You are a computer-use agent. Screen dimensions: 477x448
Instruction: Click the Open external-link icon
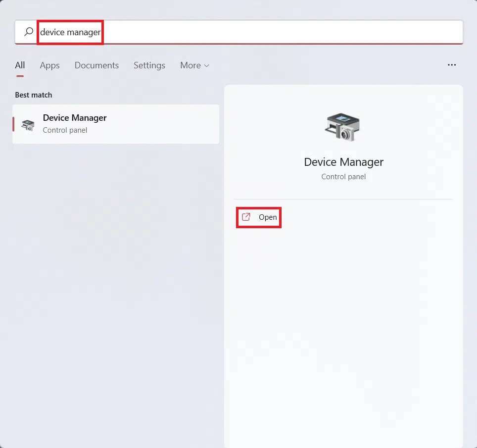coord(246,217)
